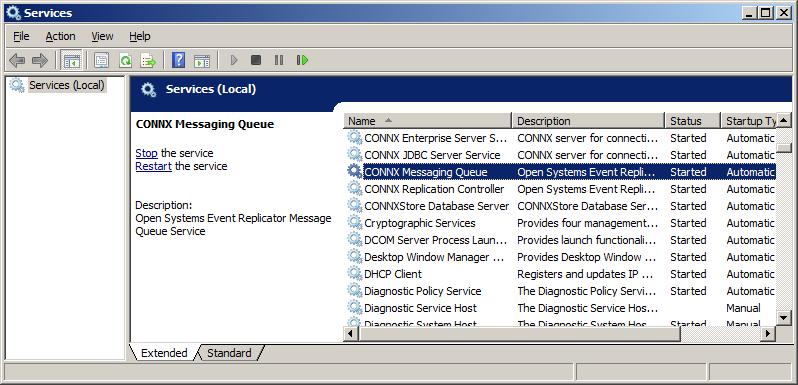Click gear icon of Desktop Window Manager row
The height and width of the screenshot is (385, 798).
coord(354,257)
